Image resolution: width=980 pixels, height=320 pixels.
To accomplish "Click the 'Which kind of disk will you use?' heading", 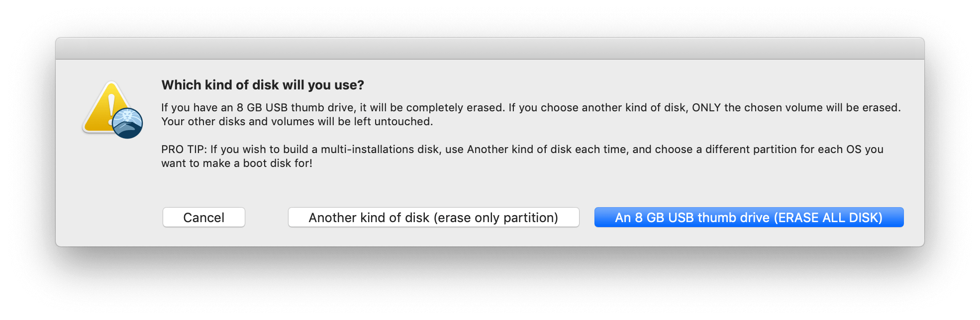I will point(263,85).
